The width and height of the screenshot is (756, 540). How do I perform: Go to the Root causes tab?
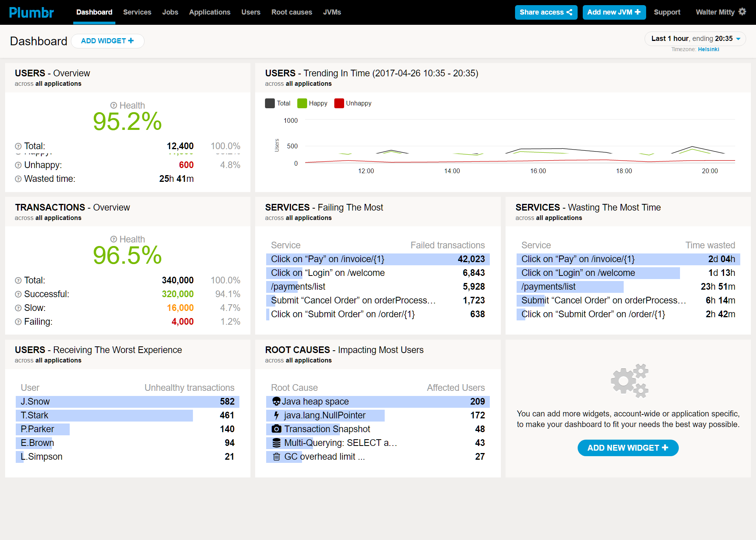pos(291,12)
